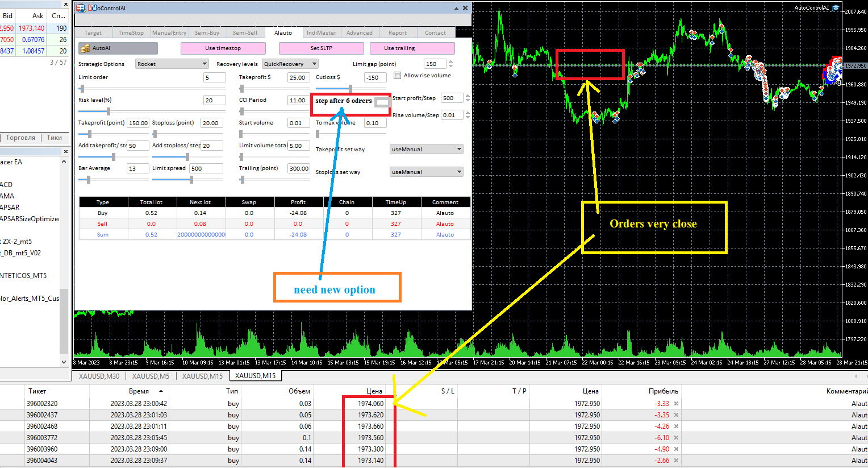Image resolution: width=868 pixels, height=468 pixels.
Task: Decrease Start profit/Step with down arrow
Action: click(x=468, y=100)
